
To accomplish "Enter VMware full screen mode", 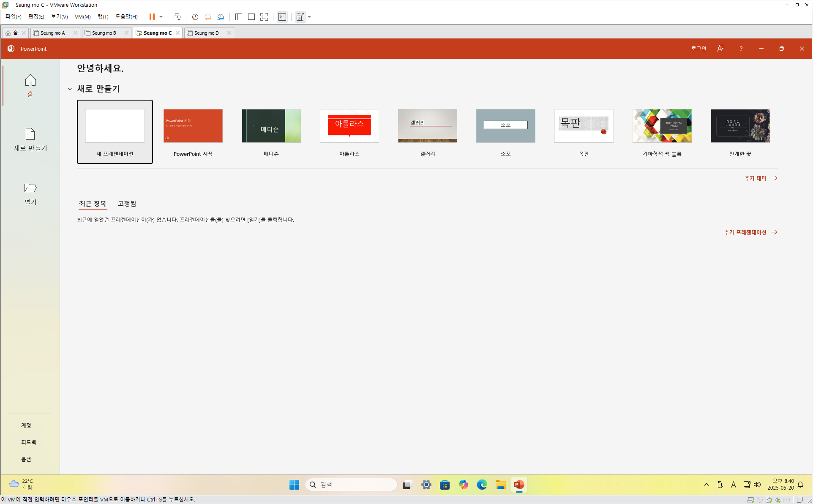I will pos(264,17).
